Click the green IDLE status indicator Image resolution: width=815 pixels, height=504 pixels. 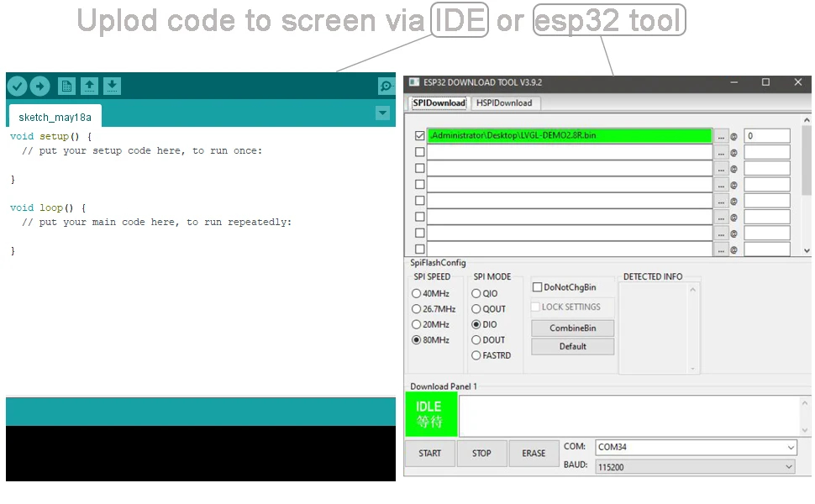point(430,414)
